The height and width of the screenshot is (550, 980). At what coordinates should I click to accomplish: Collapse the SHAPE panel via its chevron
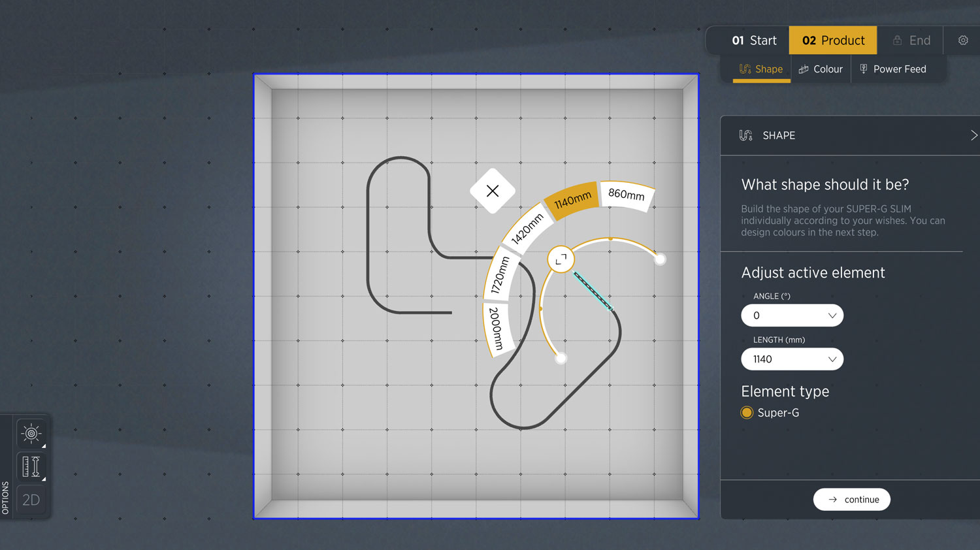(x=974, y=135)
